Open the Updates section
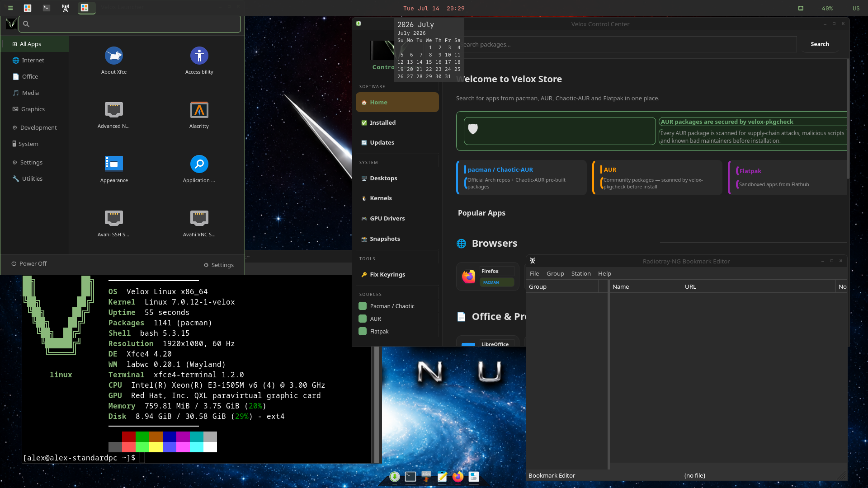Screen dimensions: 868x488 tap(397, 142)
